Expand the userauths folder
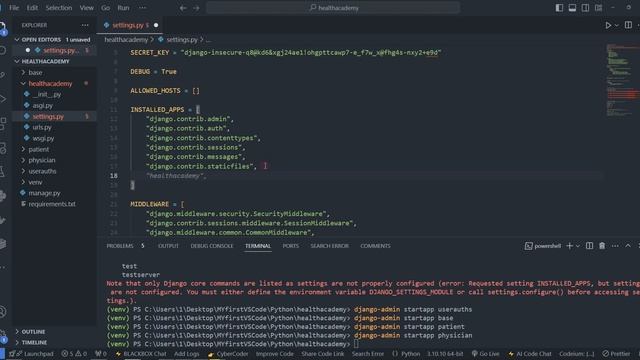 (42, 171)
